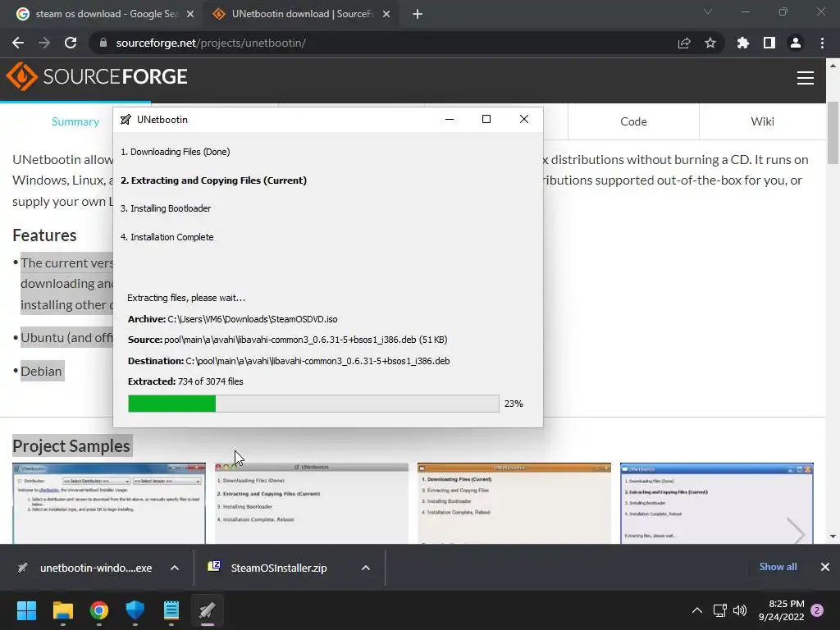The image size is (840, 630).
Task: Share this page icon in address bar
Action: pyautogui.click(x=684, y=43)
